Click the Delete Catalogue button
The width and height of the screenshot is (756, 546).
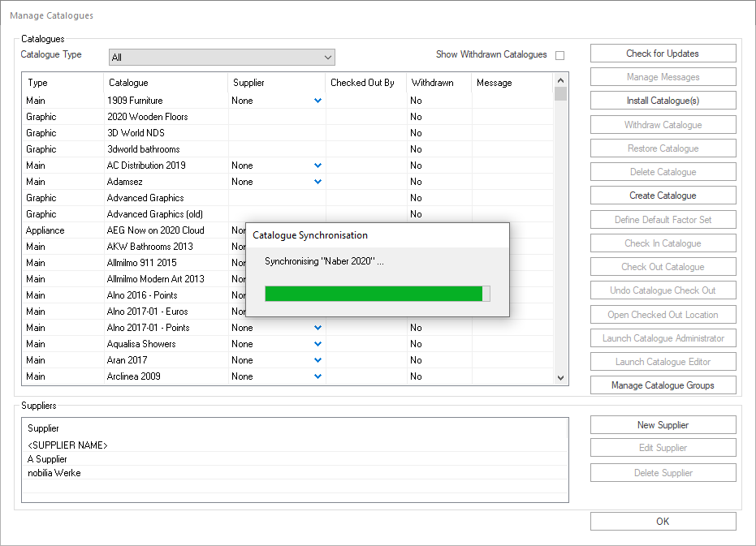[x=663, y=172]
